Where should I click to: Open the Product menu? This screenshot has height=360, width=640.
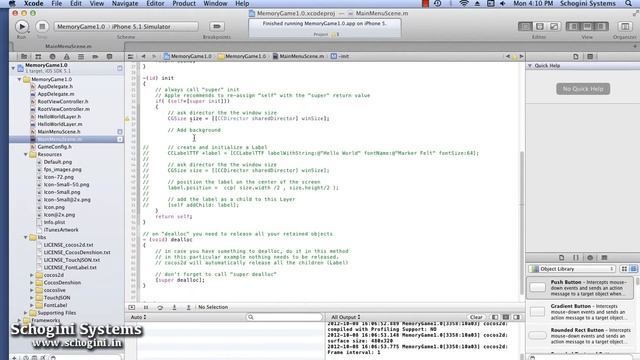pyautogui.click(x=184, y=4)
